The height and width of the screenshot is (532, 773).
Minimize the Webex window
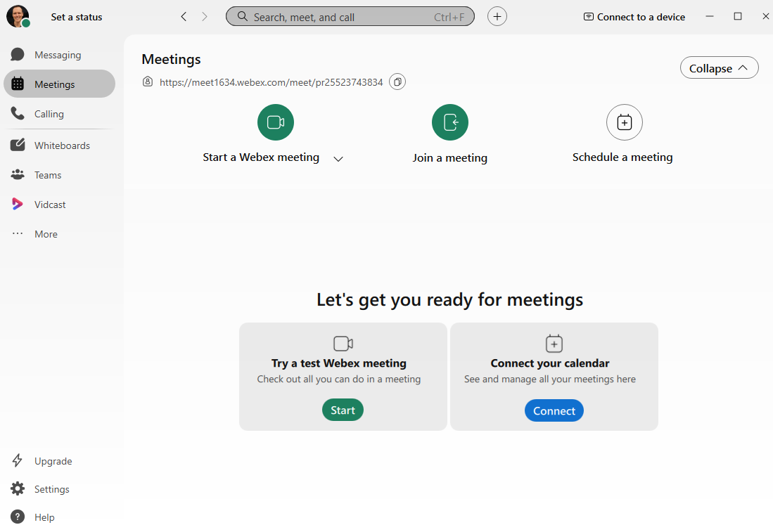[x=710, y=16]
